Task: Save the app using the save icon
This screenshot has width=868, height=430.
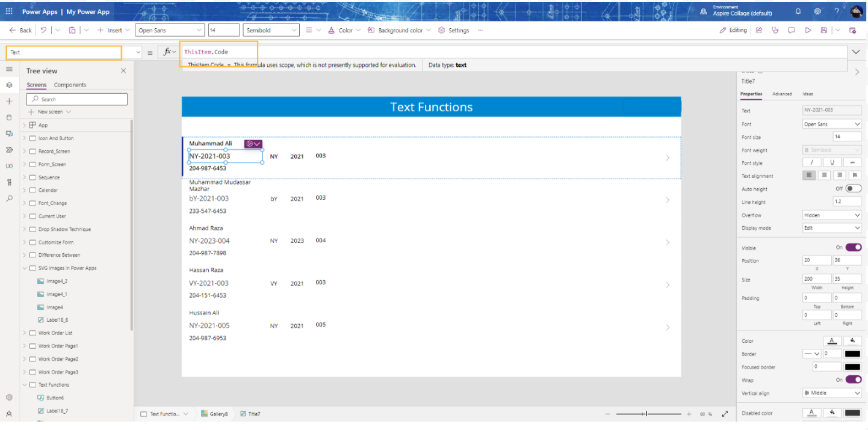Action: (824, 29)
